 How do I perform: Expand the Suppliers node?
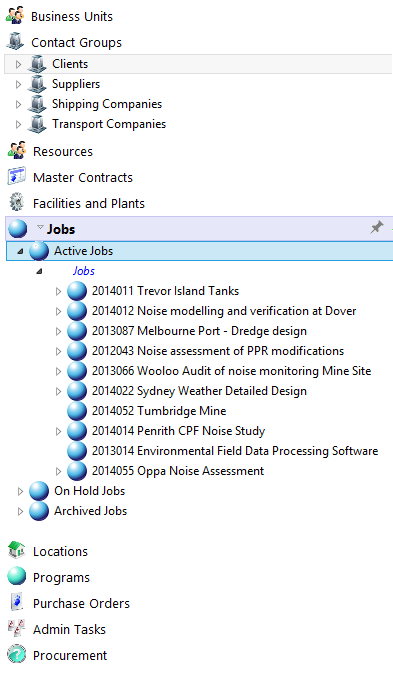pyautogui.click(x=18, y=84)
